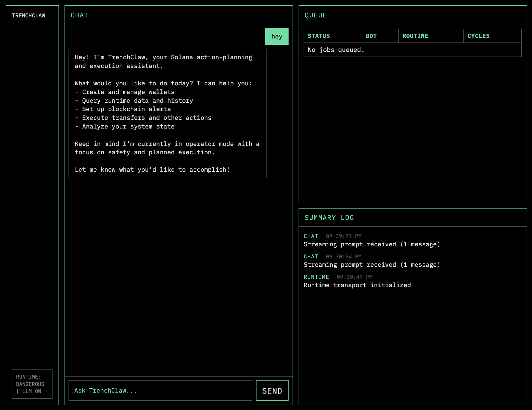The width and height of the screenshot is (532, 410).
Task: Click the CYCLES column header
Action: click(x=493, y=36)
